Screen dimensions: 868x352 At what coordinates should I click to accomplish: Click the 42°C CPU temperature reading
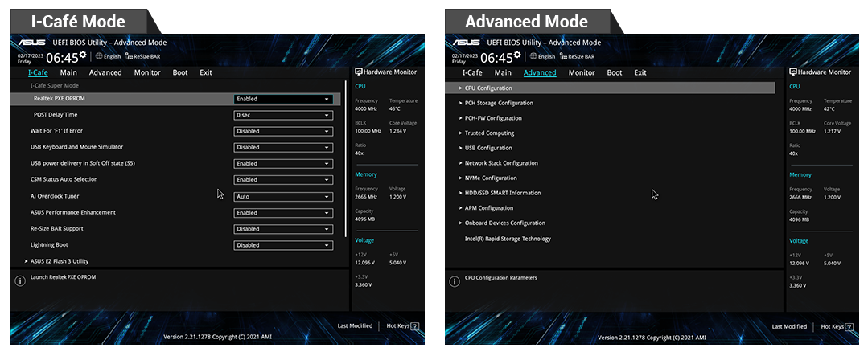click(831, 108)
